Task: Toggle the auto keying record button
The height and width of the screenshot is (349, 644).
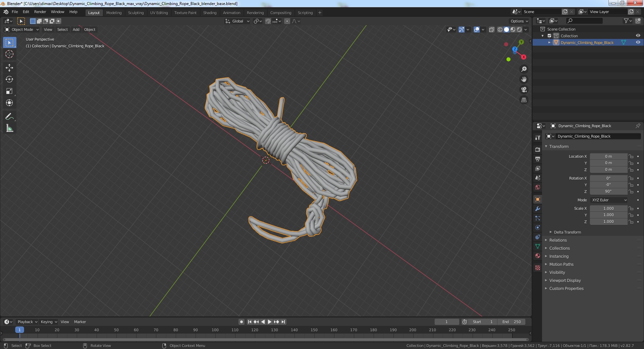Action: click(x=241, y=322)
